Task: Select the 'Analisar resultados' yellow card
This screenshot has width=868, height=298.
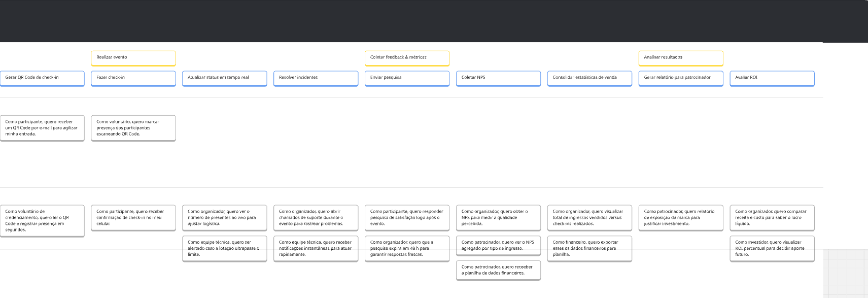Action: 680,58
